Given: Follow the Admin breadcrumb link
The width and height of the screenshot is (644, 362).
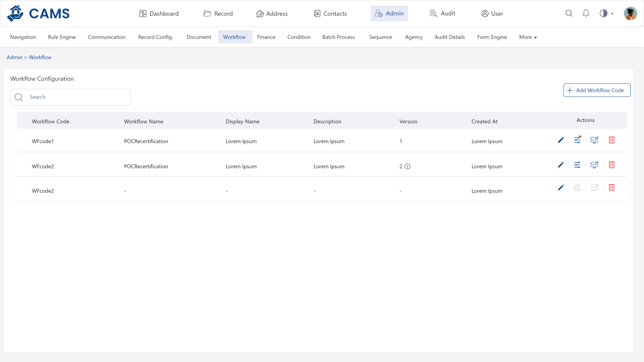Looking at the screenshot, I should [14, 57].
